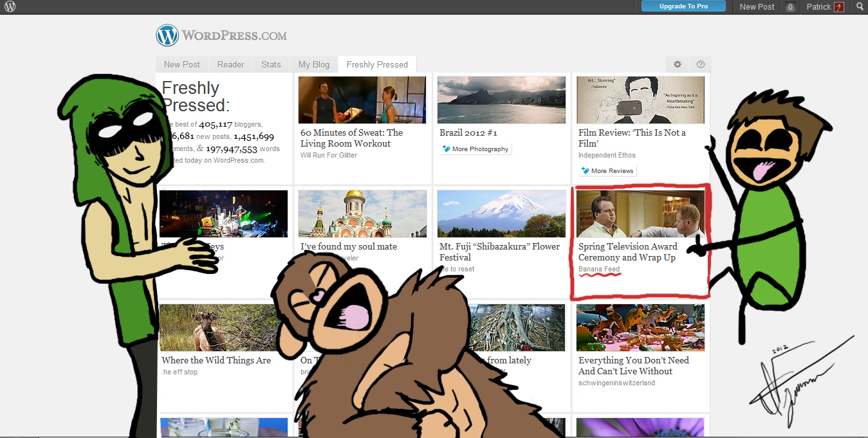
Task: Click the notifications counter icon
Action: [x=791, y=7]
